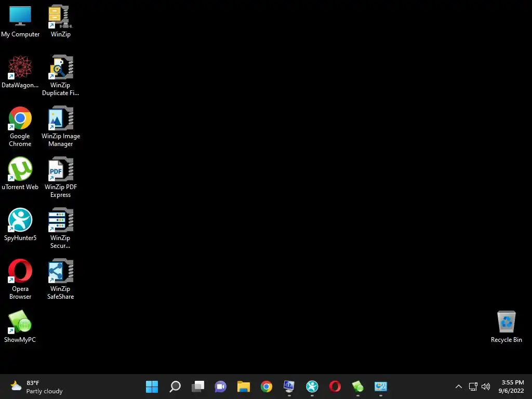Launch Chrome from the taskbar
532x399 pixels.
pyautogui.click(x=267, y=387)
